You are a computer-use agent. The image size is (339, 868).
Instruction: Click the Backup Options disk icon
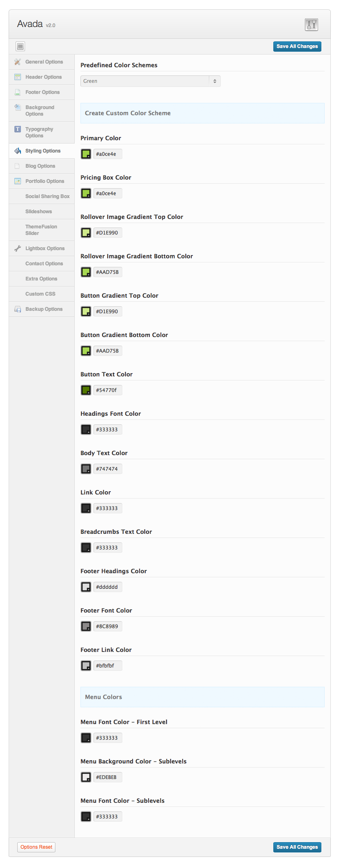tap(18, 309)
